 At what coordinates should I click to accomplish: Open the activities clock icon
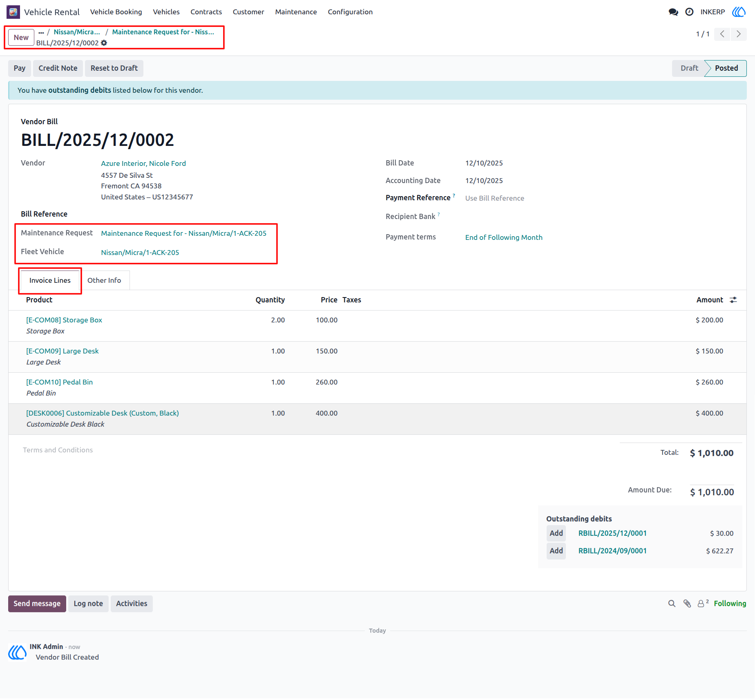(x=689, y=12)
